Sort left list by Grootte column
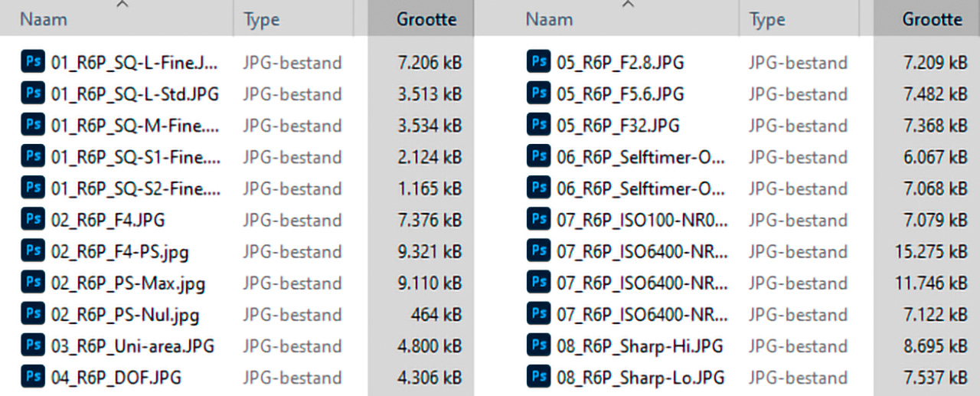 pyautogui.click(x=426, y=20)
